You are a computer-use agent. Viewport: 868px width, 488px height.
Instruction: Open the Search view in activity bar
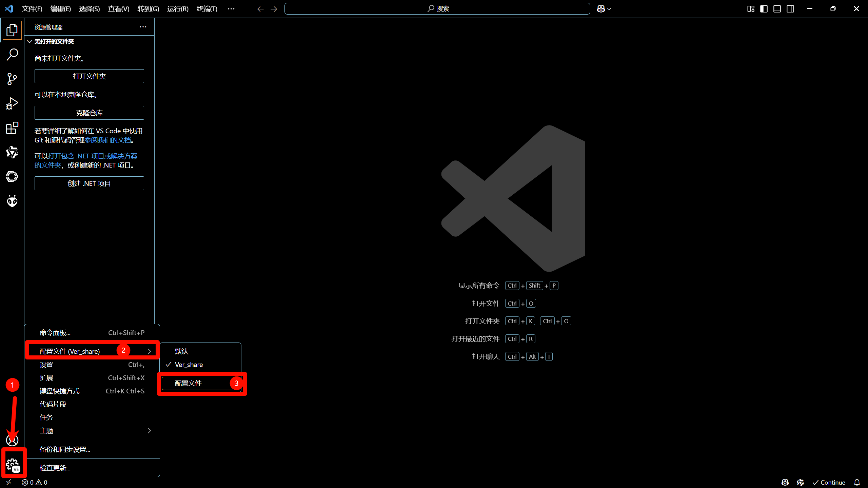12,54
